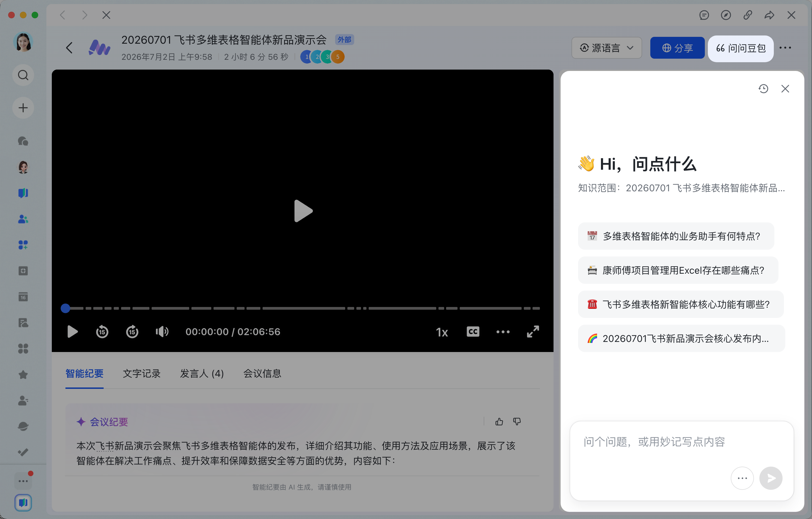This screenshot has height=519, width=812.
Task: Open chat input more options button
Action: tap(742, 478)
